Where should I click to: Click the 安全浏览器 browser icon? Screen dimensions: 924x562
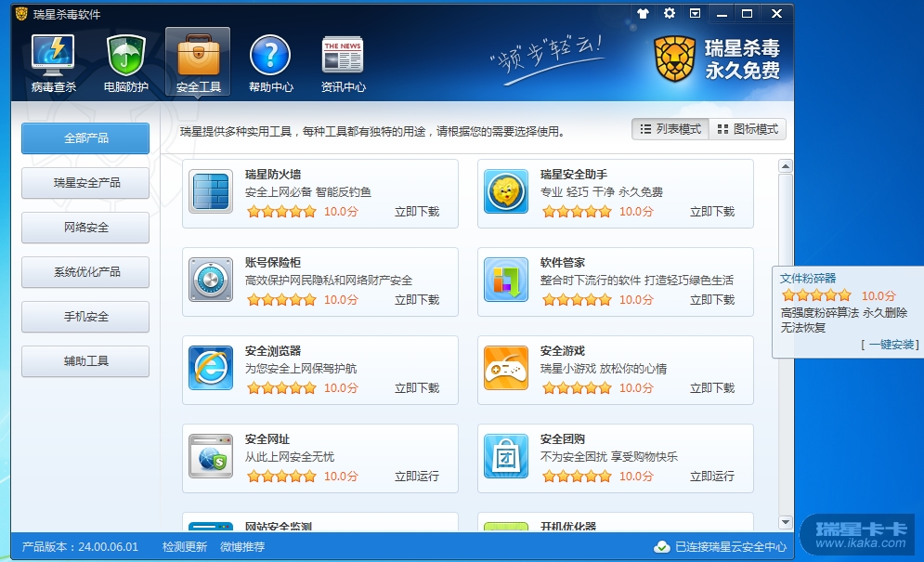(x=211, y=368)
